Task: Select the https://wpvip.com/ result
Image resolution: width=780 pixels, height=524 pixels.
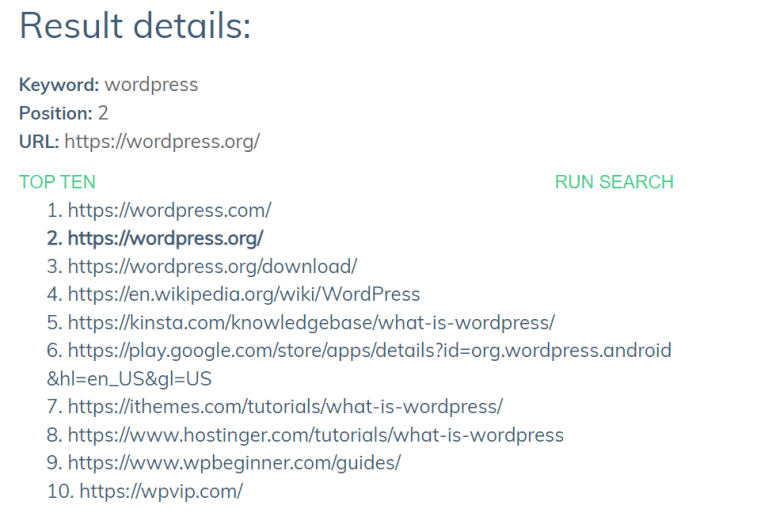Action: click(161, 492)
